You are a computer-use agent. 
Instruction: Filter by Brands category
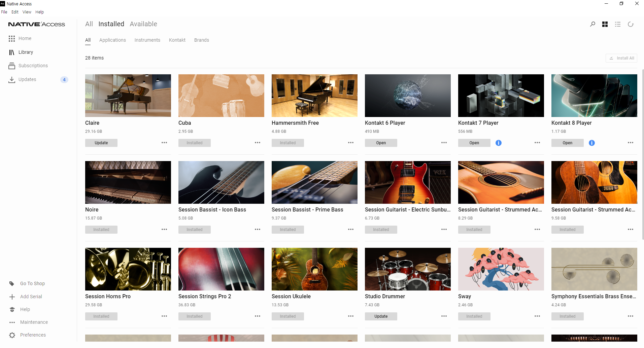tap(202, 40)
